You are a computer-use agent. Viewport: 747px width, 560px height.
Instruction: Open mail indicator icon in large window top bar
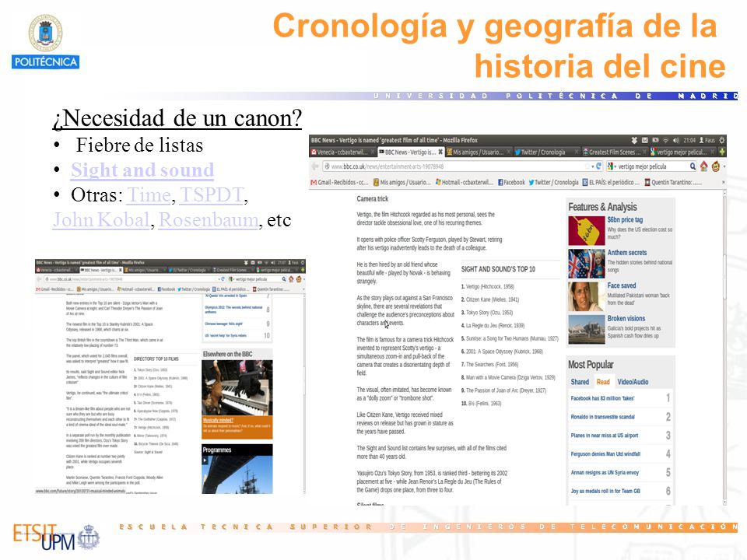click(x=644, y=140)
